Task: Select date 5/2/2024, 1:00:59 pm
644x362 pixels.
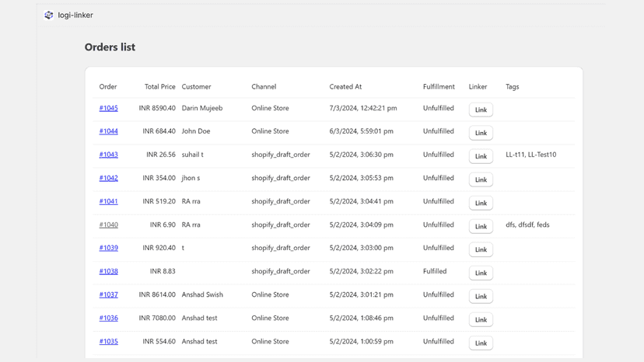Action: coord(361,341)
